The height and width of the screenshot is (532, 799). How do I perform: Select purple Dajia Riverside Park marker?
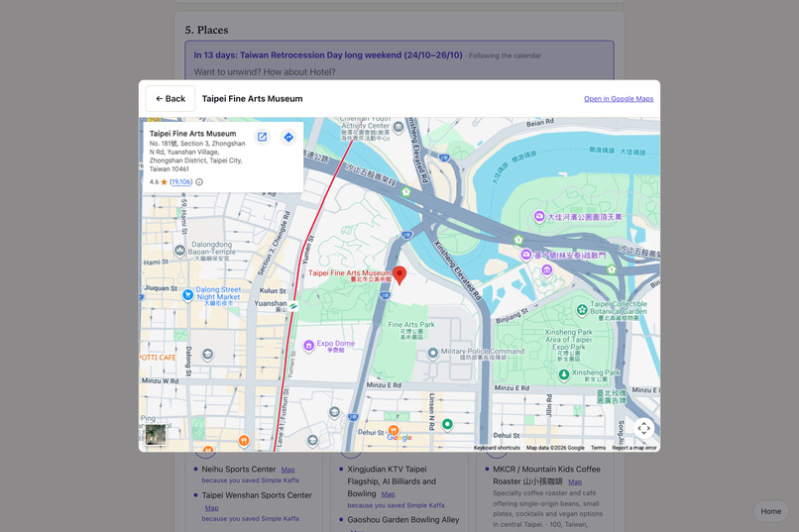point(539,217)
